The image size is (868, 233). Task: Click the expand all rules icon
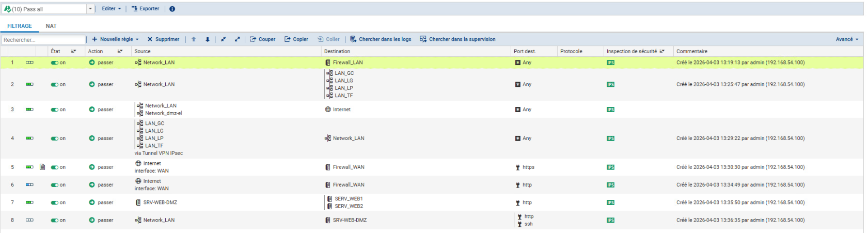coord(237,39)
